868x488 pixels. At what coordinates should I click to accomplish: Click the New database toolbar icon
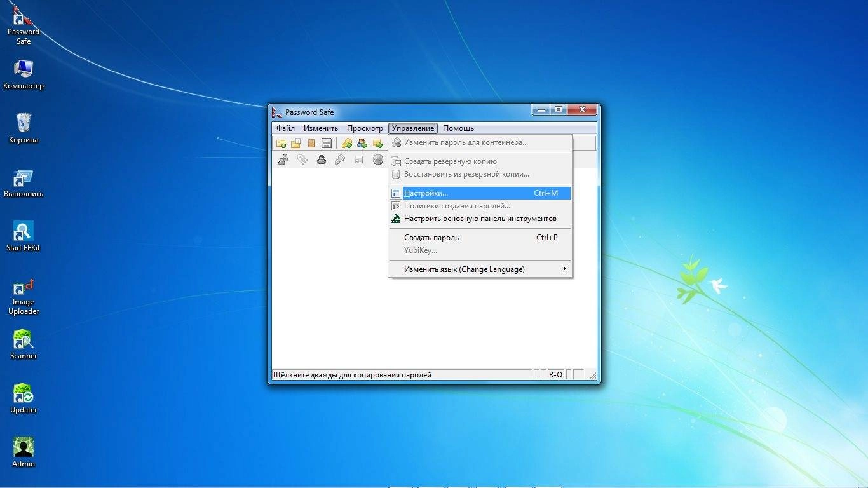click(281, 143)
